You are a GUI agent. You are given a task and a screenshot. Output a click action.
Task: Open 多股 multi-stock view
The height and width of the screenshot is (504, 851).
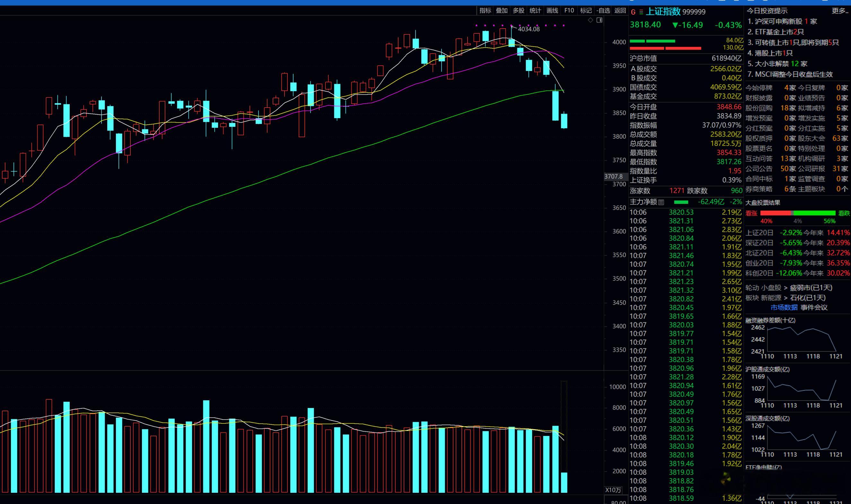(x=518, y=11)
